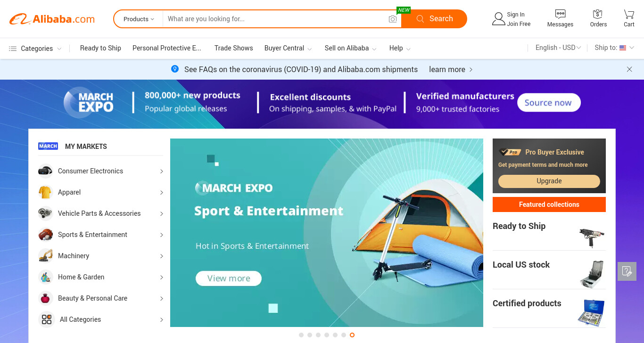Expand the Buyer Central menu
This screenshot has height=343, width=644.
pyautogui.click(x=309, y=49)
